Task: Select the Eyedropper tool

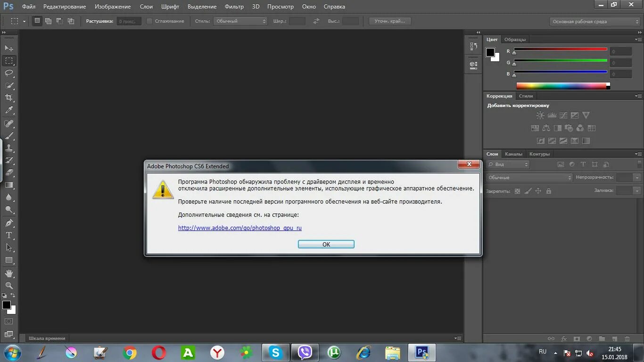Action: coord(9,110)
